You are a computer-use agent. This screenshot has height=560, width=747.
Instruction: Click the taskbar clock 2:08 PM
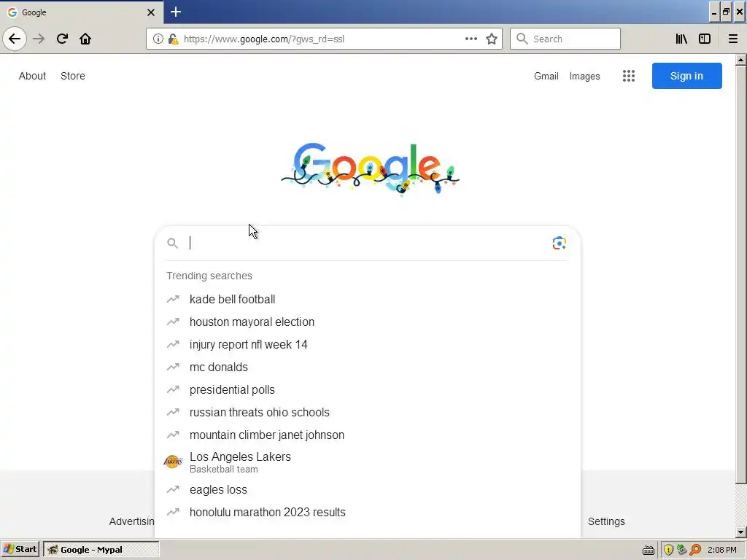721,550
